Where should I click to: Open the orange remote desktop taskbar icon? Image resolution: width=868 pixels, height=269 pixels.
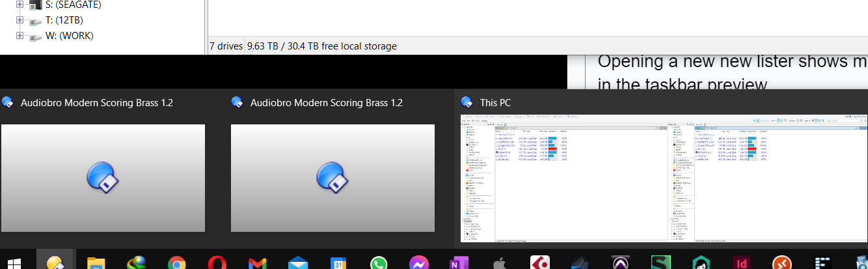pyautogui.click(x=781, y=263)
